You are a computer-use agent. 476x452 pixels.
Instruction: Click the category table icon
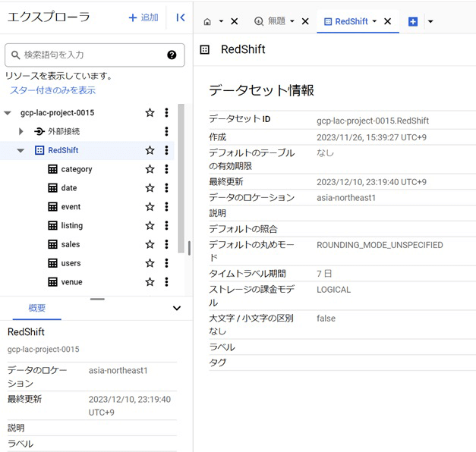(52, 169)
